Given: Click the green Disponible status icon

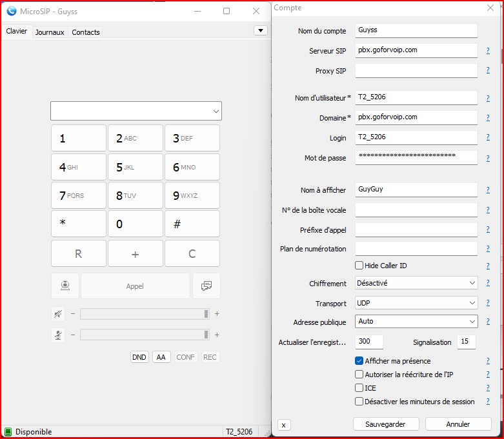Looking at the screenshot, I should coord(8,432).
